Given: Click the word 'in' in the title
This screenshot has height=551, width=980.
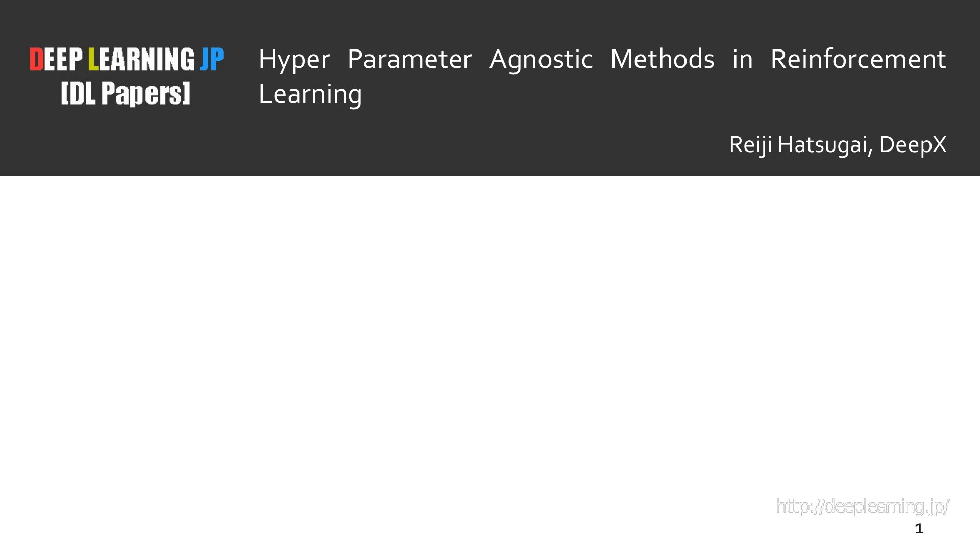Looking at the screenshot, I should [x=743, y=59].
